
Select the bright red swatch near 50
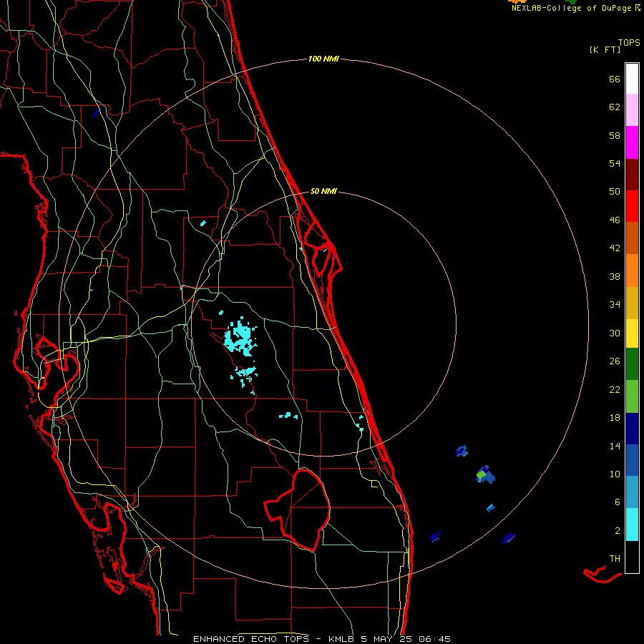pos(632,207)
